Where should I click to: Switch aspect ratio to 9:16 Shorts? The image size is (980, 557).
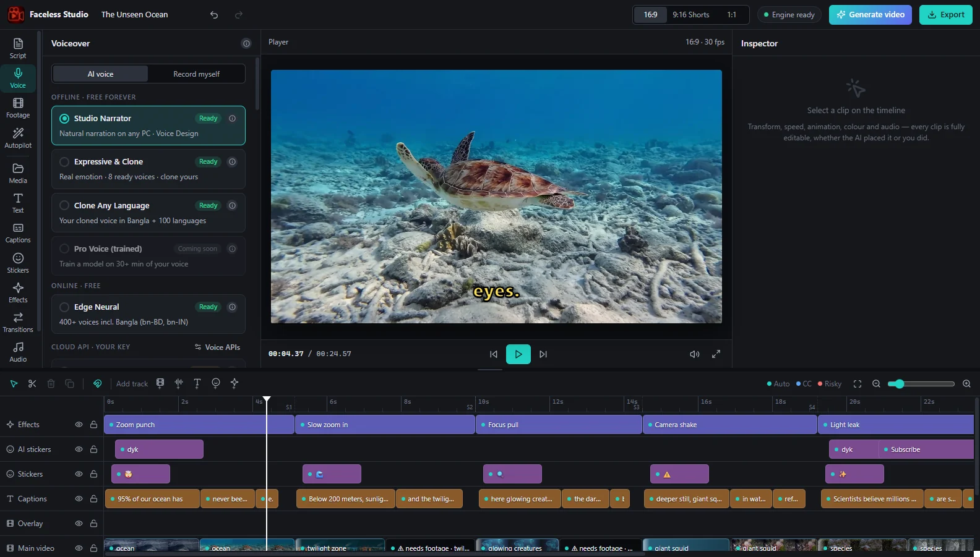click(x=691, y=15)
